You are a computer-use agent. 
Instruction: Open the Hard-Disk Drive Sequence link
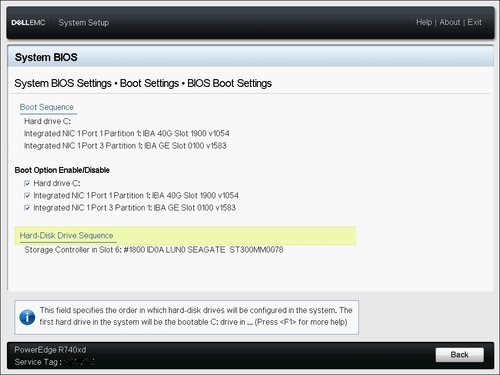(67, 236)
